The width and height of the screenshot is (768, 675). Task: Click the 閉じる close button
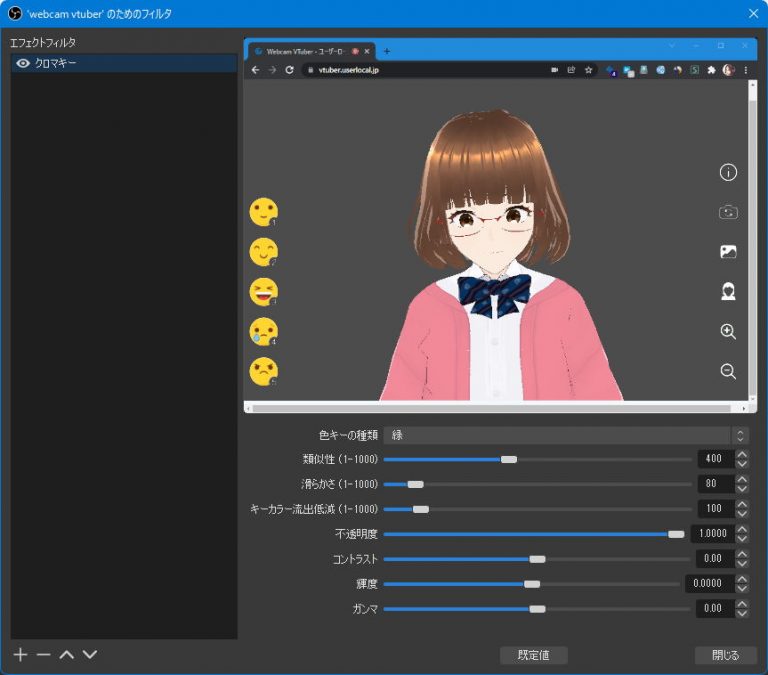[x=725, y=655]
